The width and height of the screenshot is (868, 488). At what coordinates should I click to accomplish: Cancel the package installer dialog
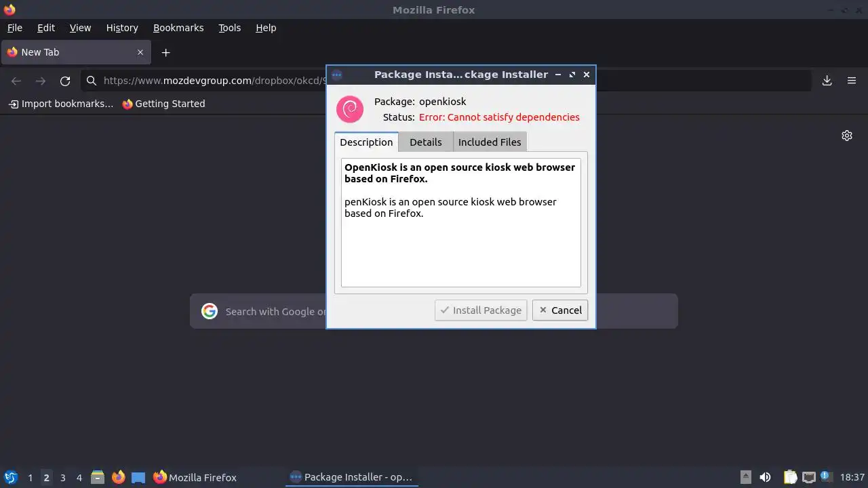click(x=560, y=310)
